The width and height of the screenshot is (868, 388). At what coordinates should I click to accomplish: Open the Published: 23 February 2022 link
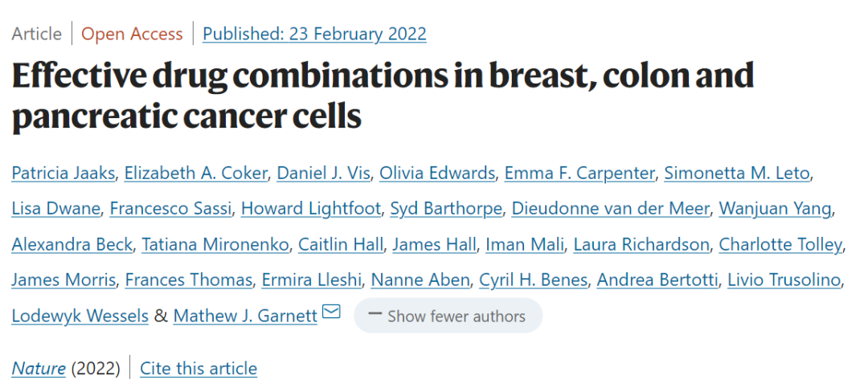pos(314,34)
